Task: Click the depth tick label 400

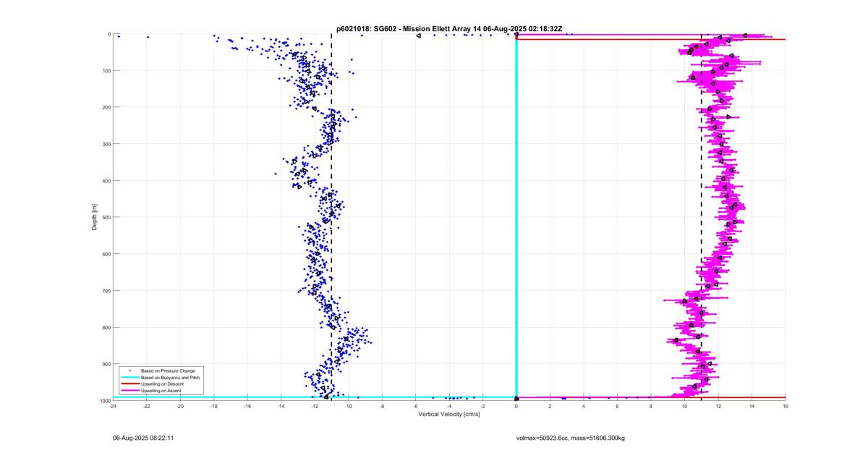Action: 105,181
